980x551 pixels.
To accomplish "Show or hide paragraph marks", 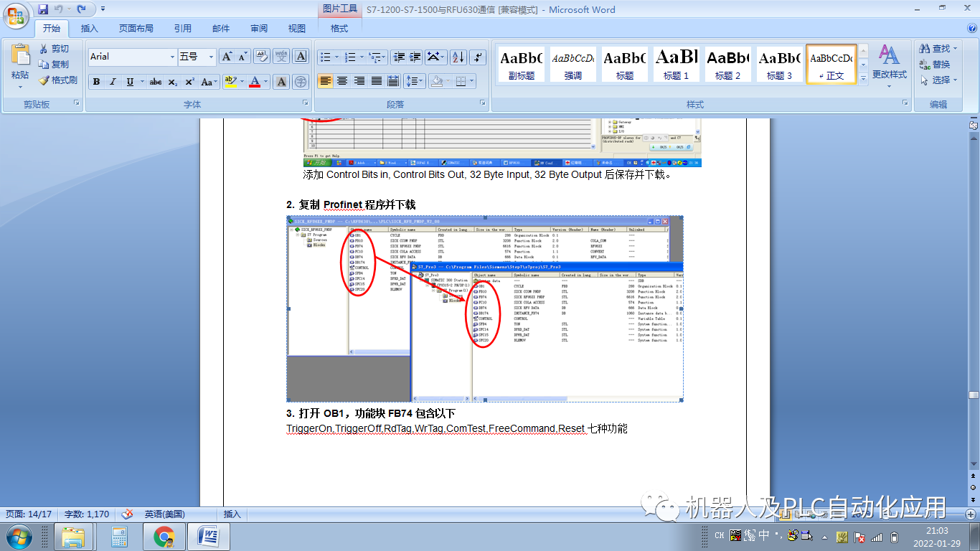I will pos(478,57).
